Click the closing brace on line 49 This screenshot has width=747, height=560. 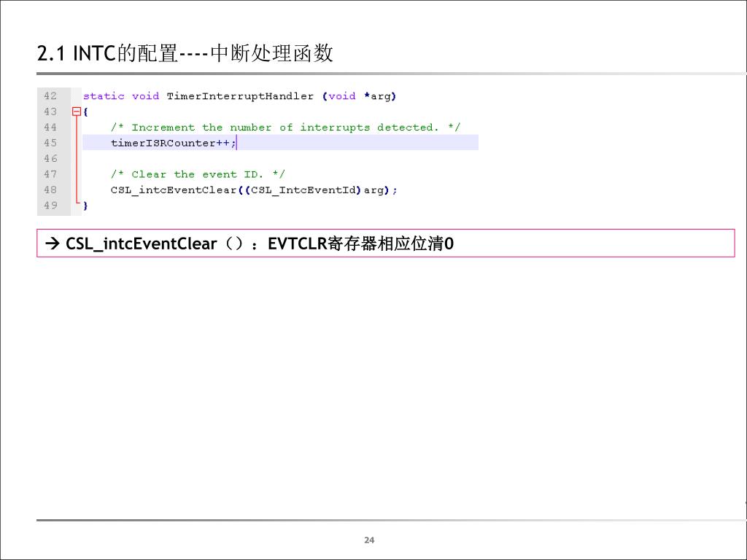(x=85, y=206)
